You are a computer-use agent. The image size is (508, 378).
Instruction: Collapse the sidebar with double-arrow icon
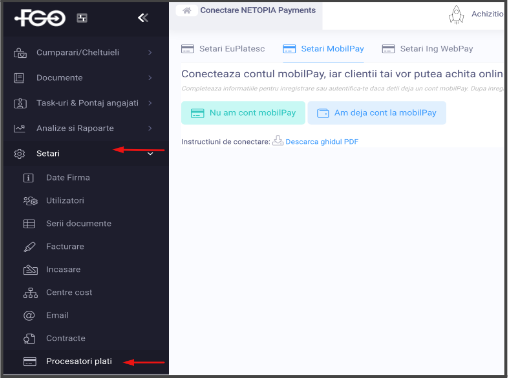click(143, 18)
